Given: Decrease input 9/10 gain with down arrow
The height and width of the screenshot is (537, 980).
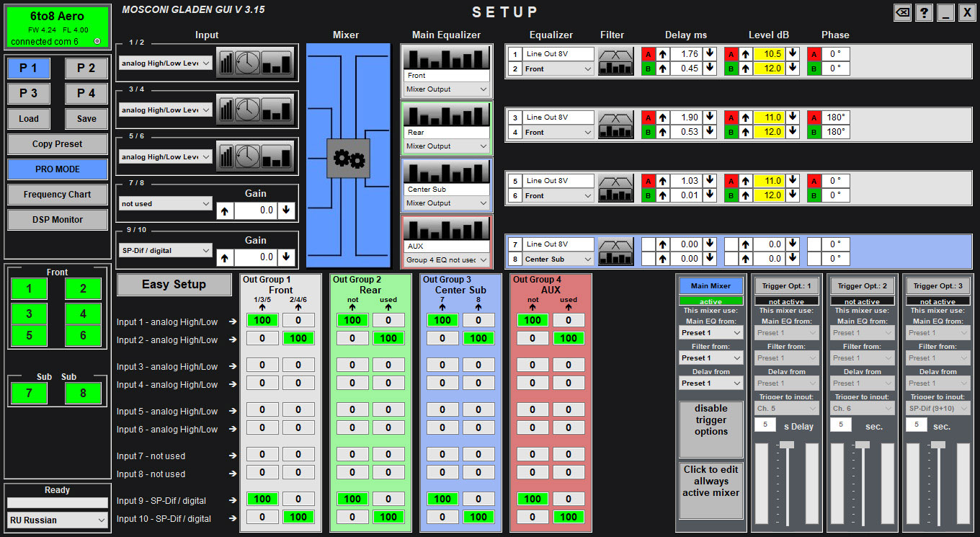Looking at the screenshot, I should coord(286,257).
